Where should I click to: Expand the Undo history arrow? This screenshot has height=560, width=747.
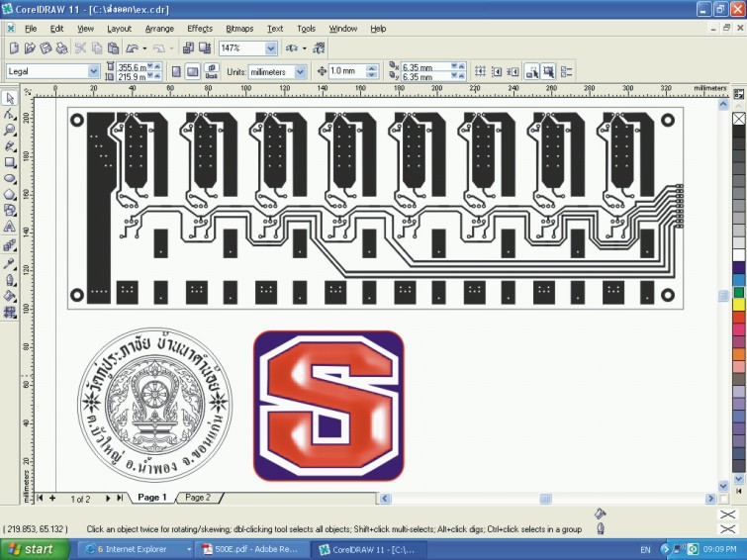144,48
